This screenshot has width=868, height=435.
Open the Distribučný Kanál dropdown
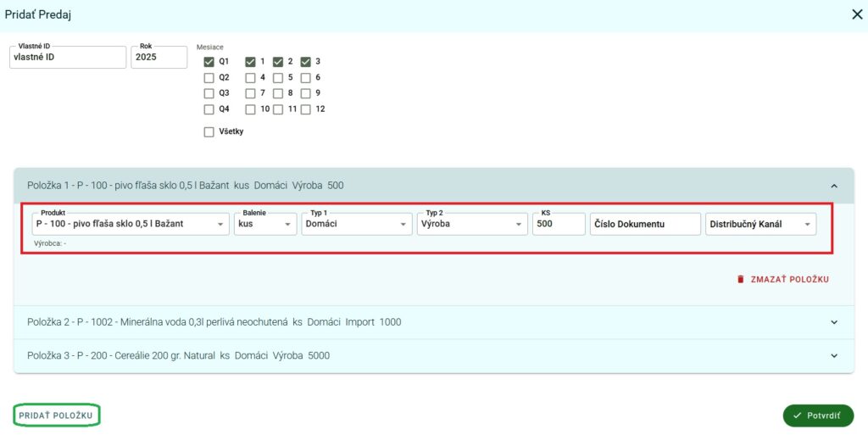point(760,225)
